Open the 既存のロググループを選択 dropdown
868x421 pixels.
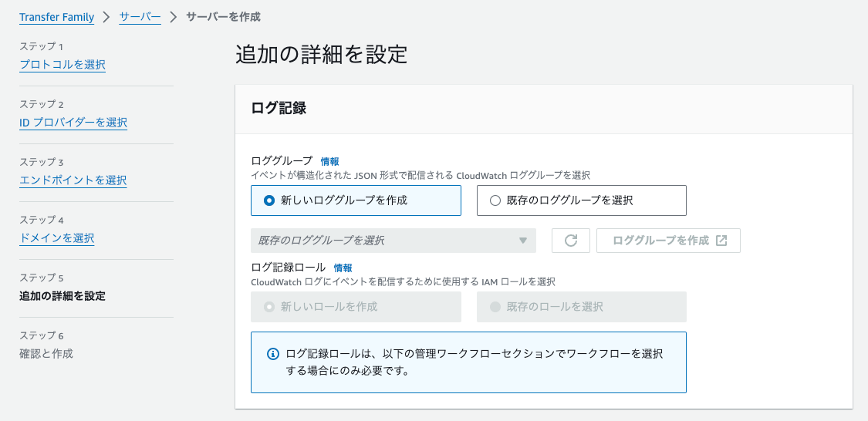[386, 241]
